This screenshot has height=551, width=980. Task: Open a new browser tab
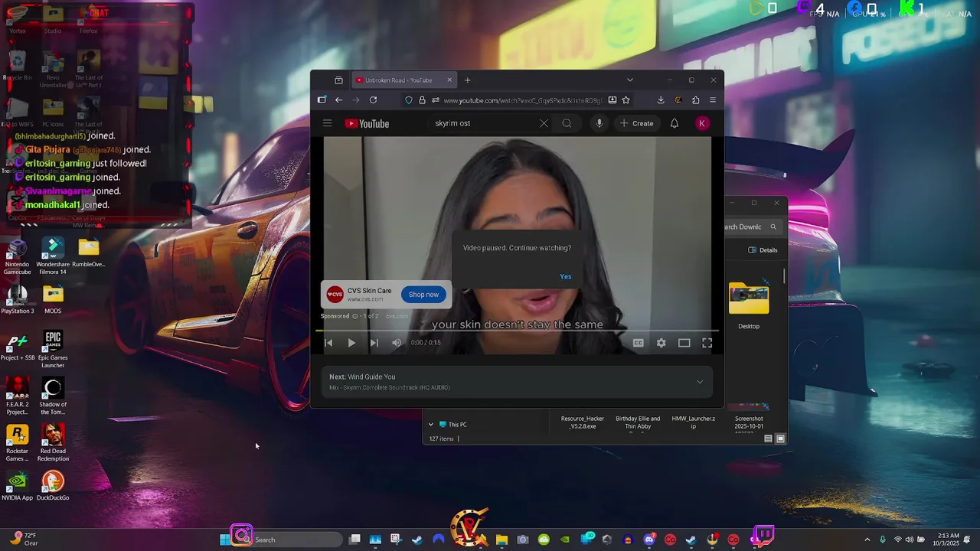tap(467, 80)
